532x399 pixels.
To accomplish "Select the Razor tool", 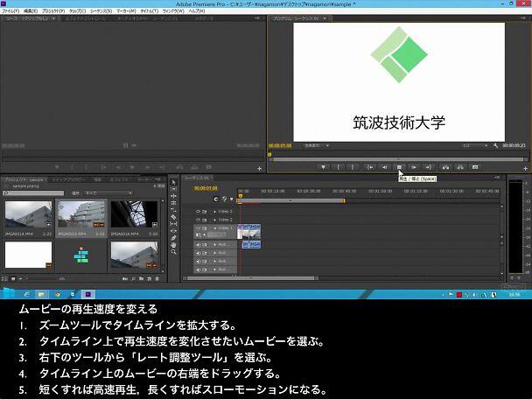I will tap(174, 217).
